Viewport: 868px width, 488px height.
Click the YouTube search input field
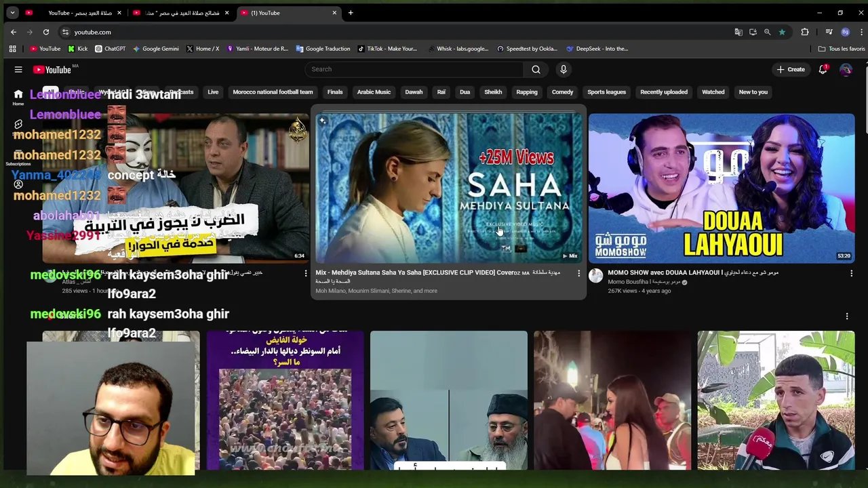(414, 69)
